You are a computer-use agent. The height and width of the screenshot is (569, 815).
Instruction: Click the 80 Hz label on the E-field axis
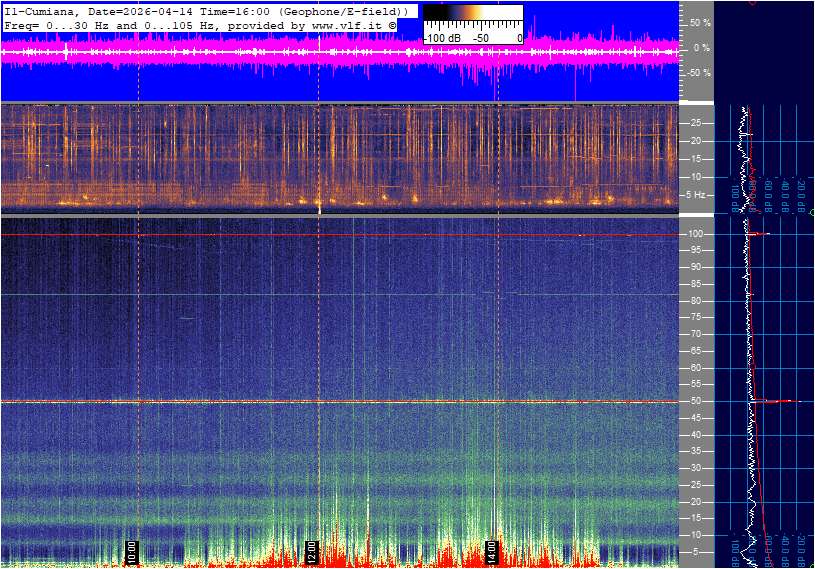pos(695,301)
